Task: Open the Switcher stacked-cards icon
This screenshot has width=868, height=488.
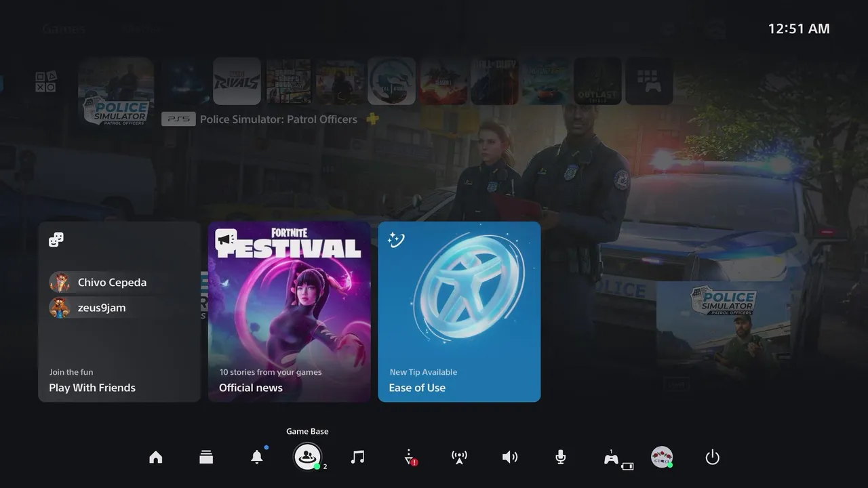Action: (206, 457)
